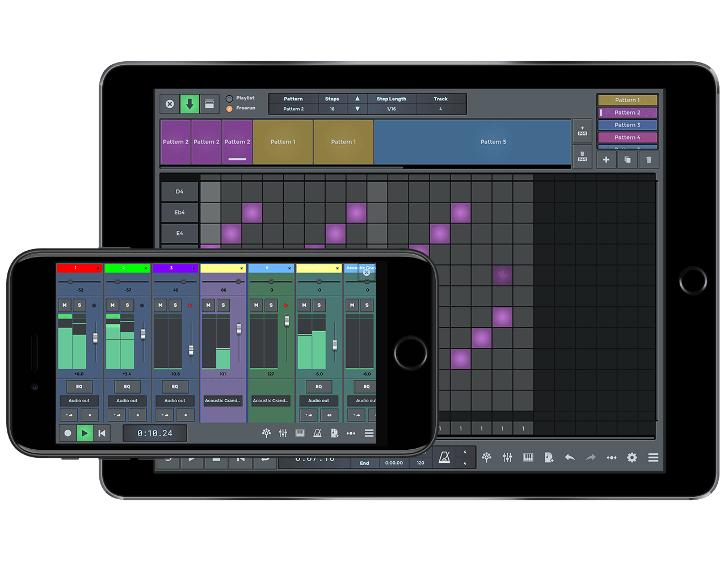This screenshot has width=728, height=578.
Task: Select the Freerun radio option
Action: 229,108
